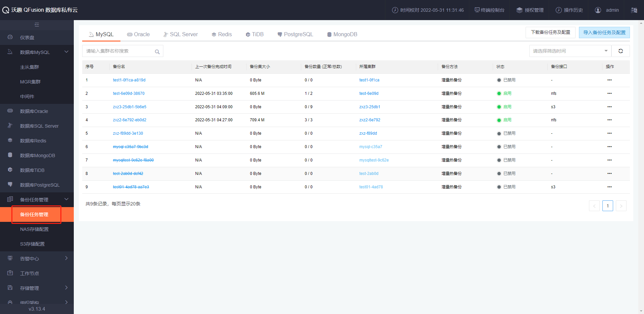
Task: Open 中间件 in the sidebar
Action: (x=27, y=97)
